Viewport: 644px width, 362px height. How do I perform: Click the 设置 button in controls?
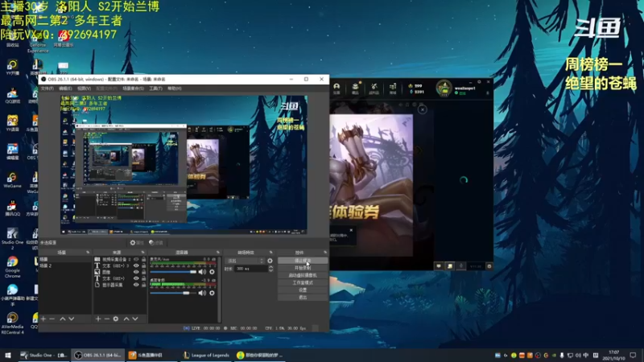click(303, 290)
